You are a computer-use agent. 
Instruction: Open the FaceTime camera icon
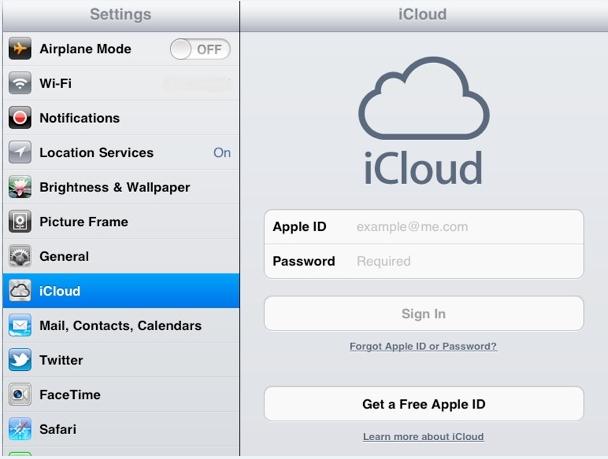(20, 395)
